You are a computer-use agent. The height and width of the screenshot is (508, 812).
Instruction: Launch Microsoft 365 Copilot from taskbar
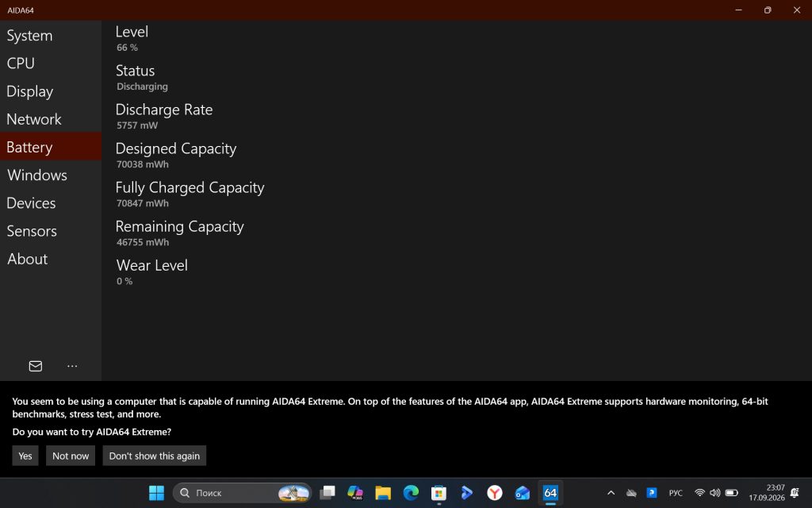click(x=355, y=492)
